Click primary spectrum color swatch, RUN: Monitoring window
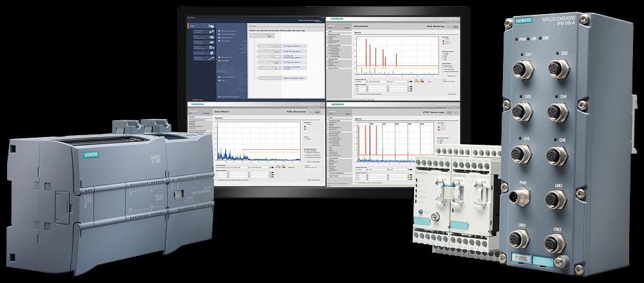The image size is (644, 283). 411,82
